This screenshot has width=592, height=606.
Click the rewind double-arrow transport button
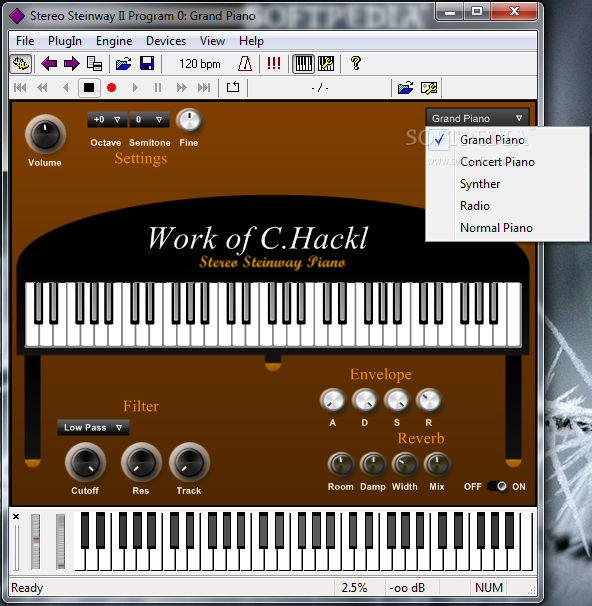(x=43, y=88)
